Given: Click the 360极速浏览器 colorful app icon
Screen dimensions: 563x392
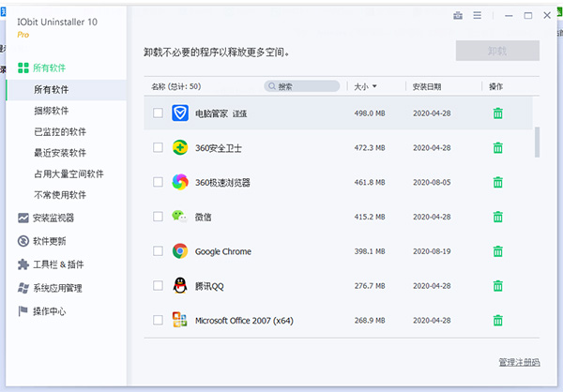Looking at the screenshot, I should [180, 182].
